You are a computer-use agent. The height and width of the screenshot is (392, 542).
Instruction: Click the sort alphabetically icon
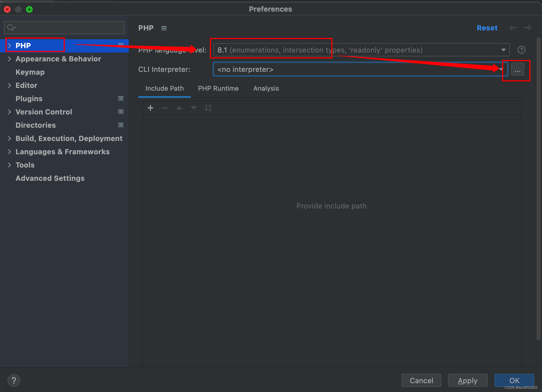[x=208, y=108]
